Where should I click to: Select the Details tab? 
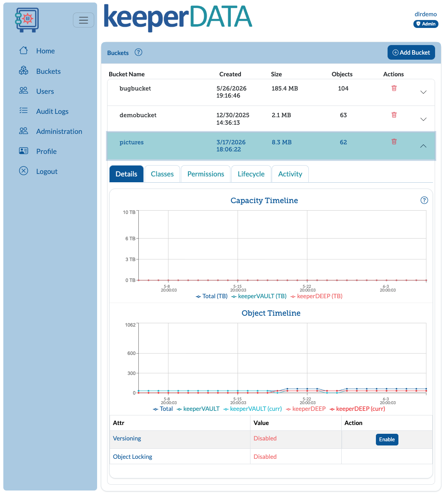point(126,174)
